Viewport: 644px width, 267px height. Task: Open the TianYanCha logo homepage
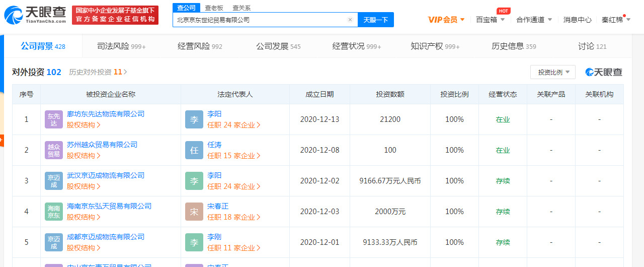tap(36, 15)
